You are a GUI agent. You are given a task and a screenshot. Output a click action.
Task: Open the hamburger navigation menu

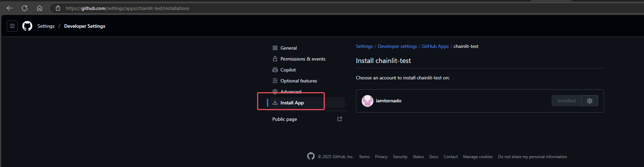coord(12,26)
